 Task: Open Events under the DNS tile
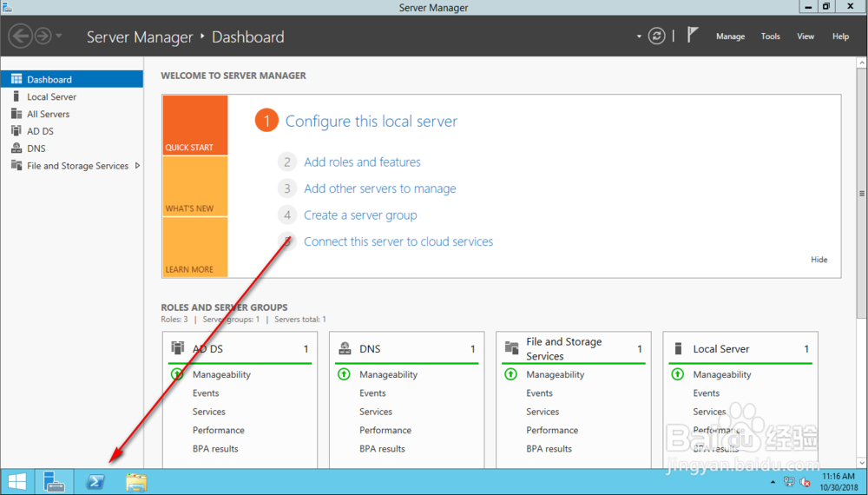[x=372, y=393]
